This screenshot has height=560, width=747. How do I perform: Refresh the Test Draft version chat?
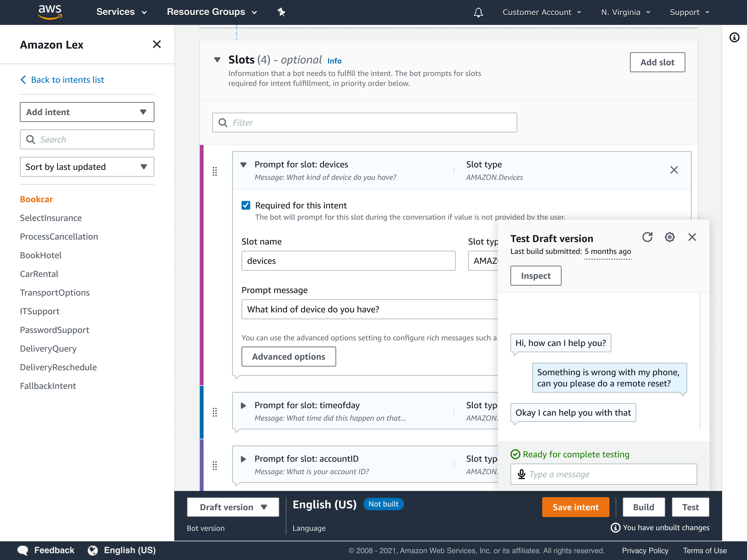coord(647,237)
